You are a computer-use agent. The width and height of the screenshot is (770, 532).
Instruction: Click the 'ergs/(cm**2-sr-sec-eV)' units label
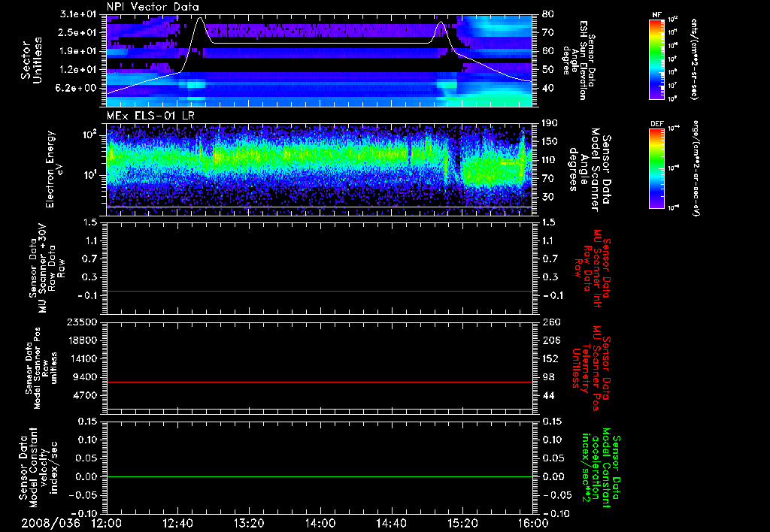696,168
